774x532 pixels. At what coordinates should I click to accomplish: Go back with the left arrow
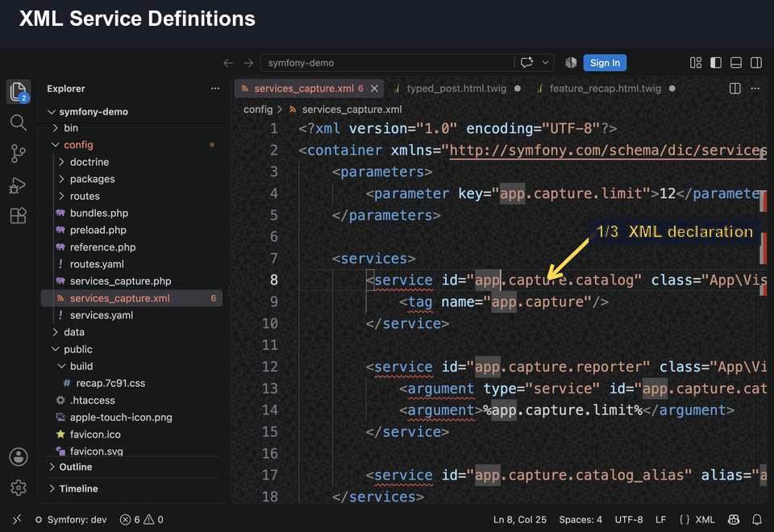point(228,63)
